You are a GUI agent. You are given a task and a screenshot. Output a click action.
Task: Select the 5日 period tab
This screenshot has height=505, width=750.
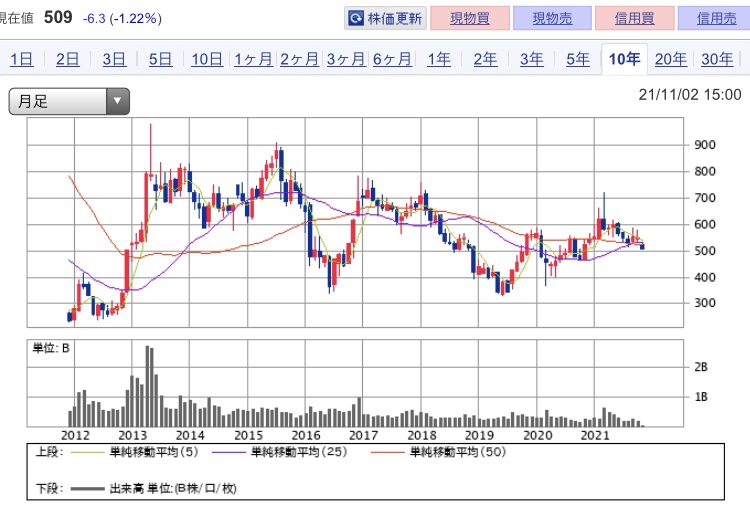[160, 59]
